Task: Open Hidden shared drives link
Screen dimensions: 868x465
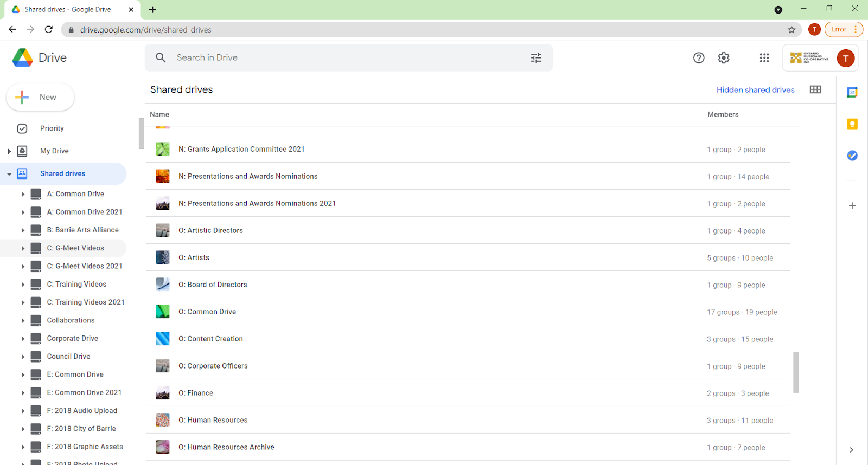Action: click(x=755, y=90)
